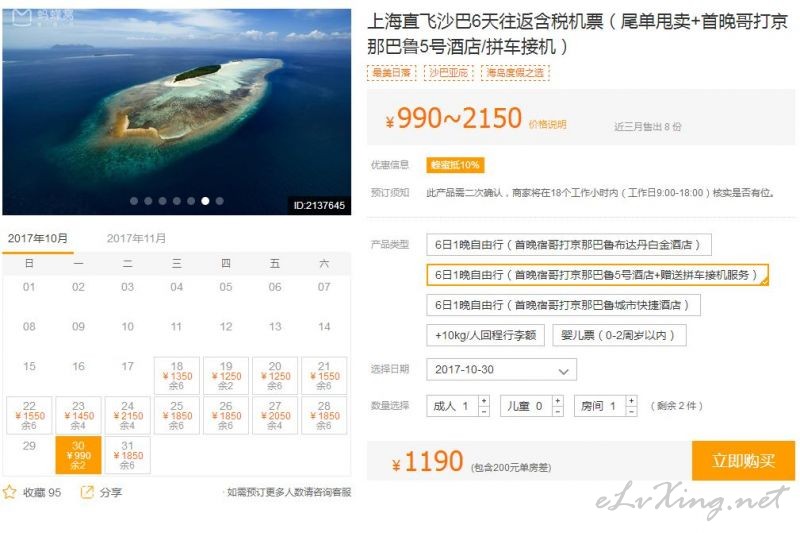Click the unavailable date 29

29,446
